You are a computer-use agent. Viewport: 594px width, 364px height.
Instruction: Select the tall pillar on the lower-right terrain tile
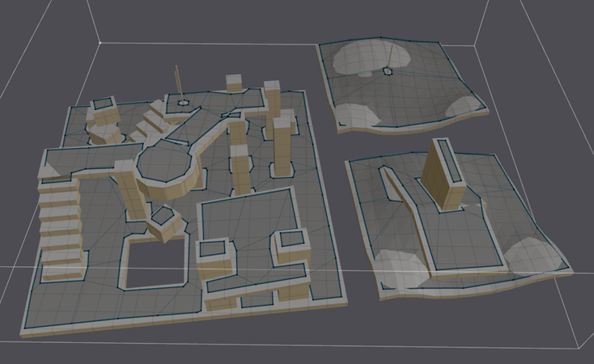tap(443, 176)
